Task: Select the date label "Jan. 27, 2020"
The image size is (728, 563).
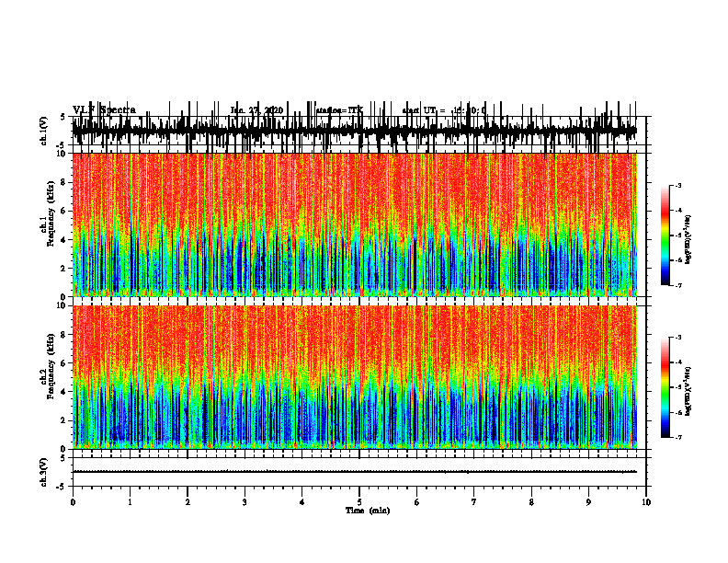Action: point(256,110)
